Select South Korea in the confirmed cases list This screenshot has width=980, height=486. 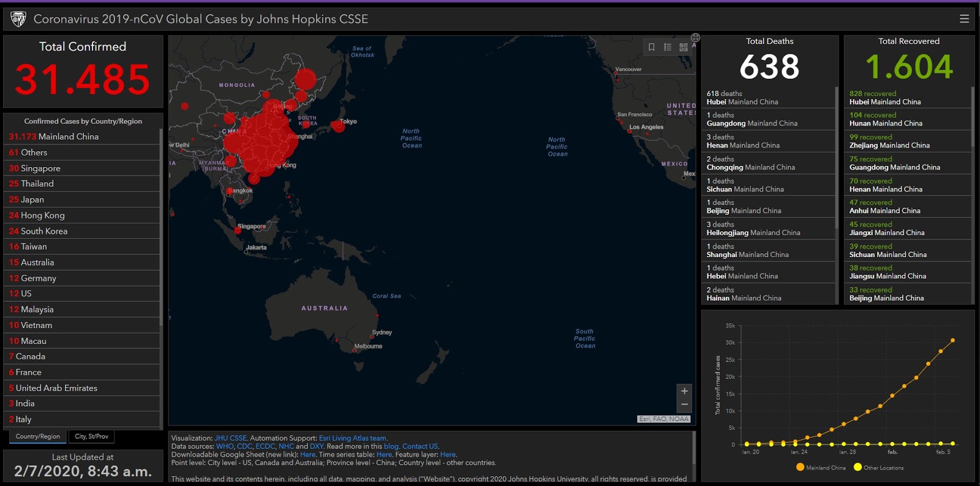[81, 231]
